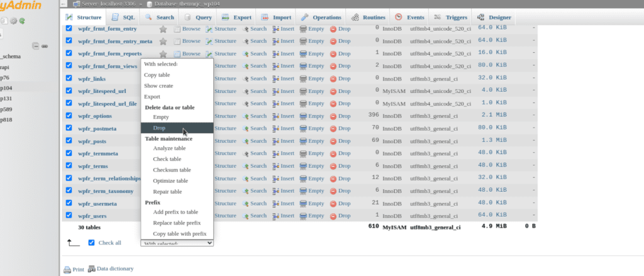
Task: Collapse all sidebar tree with the minus icon
Action: point(36,47)
